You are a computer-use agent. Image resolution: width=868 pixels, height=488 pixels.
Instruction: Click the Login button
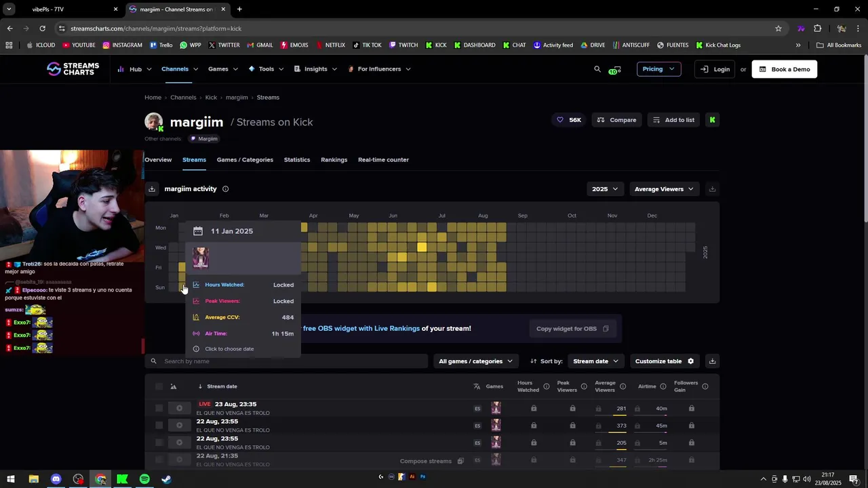715,69
